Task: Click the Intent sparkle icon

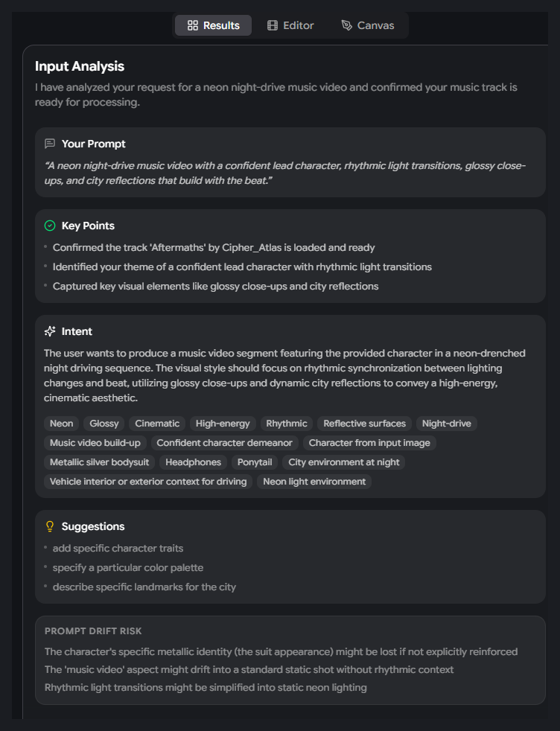Action: [x=50, y=331]
